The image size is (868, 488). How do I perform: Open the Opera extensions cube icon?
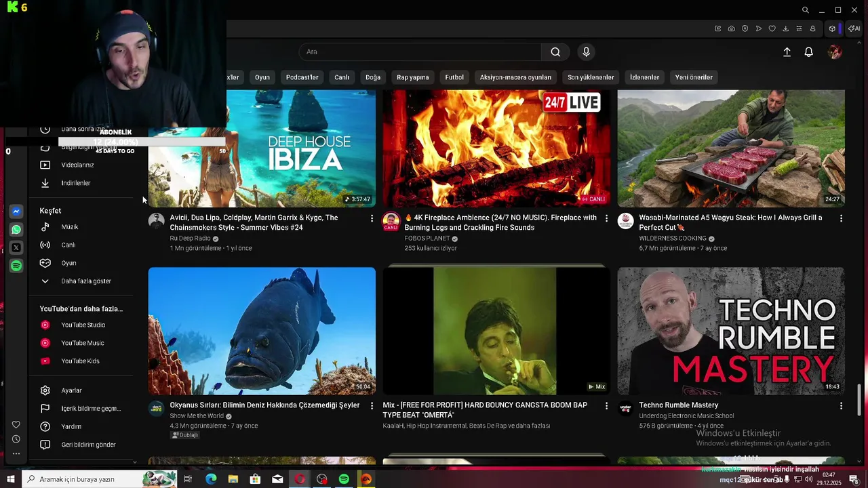[832, 28]
